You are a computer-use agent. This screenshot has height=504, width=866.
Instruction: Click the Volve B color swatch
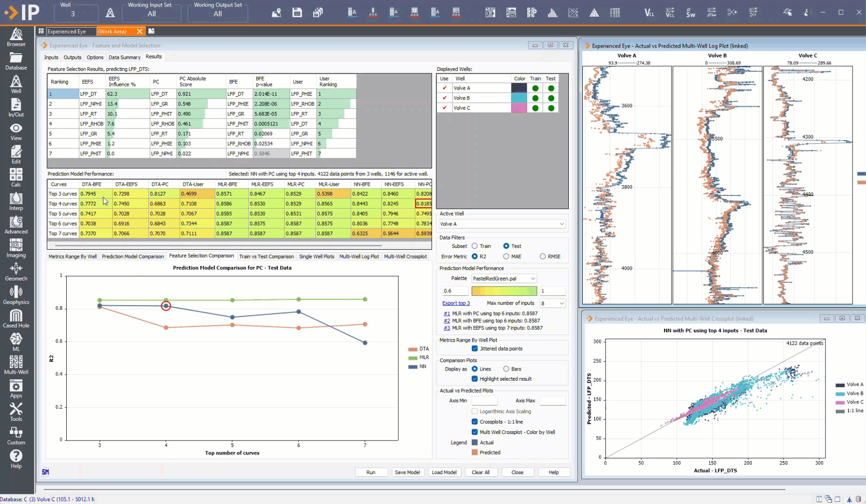point(519,98)
